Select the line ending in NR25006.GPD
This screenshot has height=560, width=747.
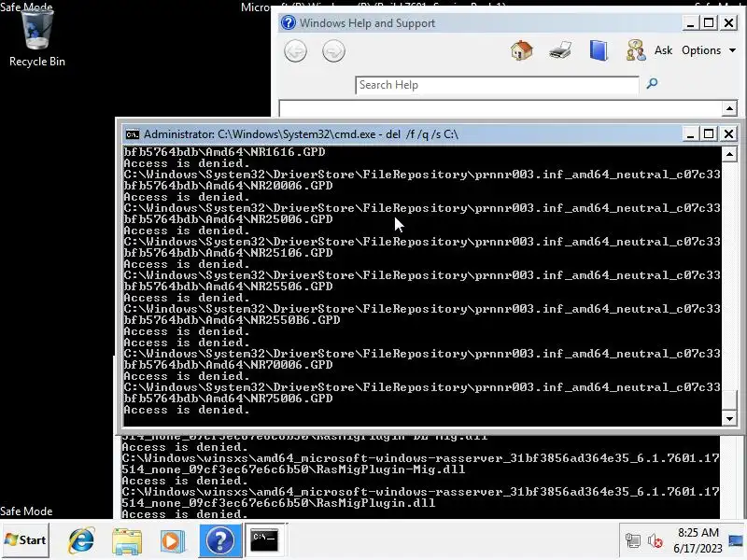pyautogui.click(x=228, y=219)
